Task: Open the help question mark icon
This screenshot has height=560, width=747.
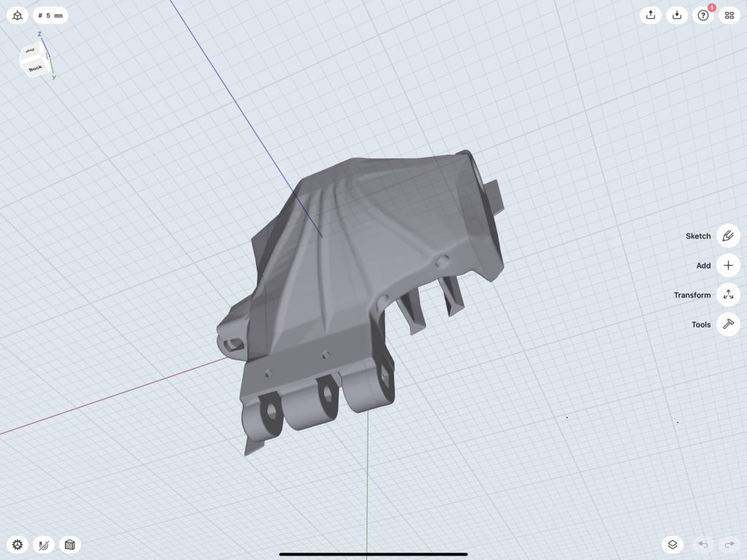Action: [x=703, y=15]
